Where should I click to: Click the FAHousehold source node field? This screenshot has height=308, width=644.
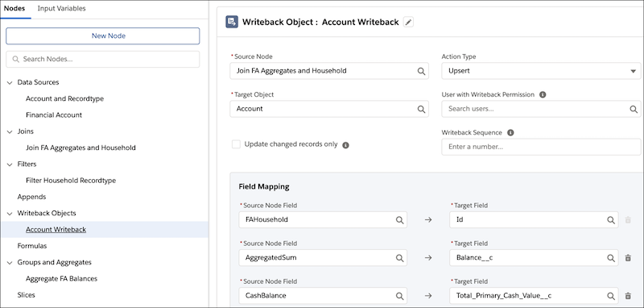point(323,219)
